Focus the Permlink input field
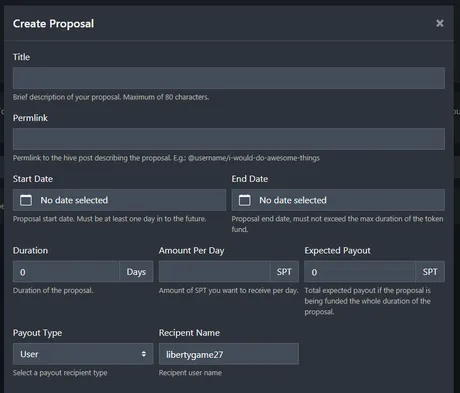The width and height of the screenshot is (460, 393). (x=229, y=139)
